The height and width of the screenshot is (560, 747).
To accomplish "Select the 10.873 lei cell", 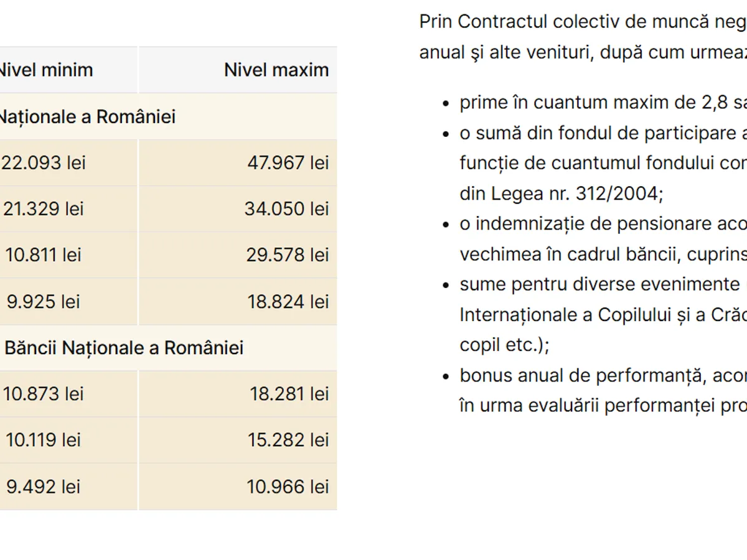I will click(44, 394).
